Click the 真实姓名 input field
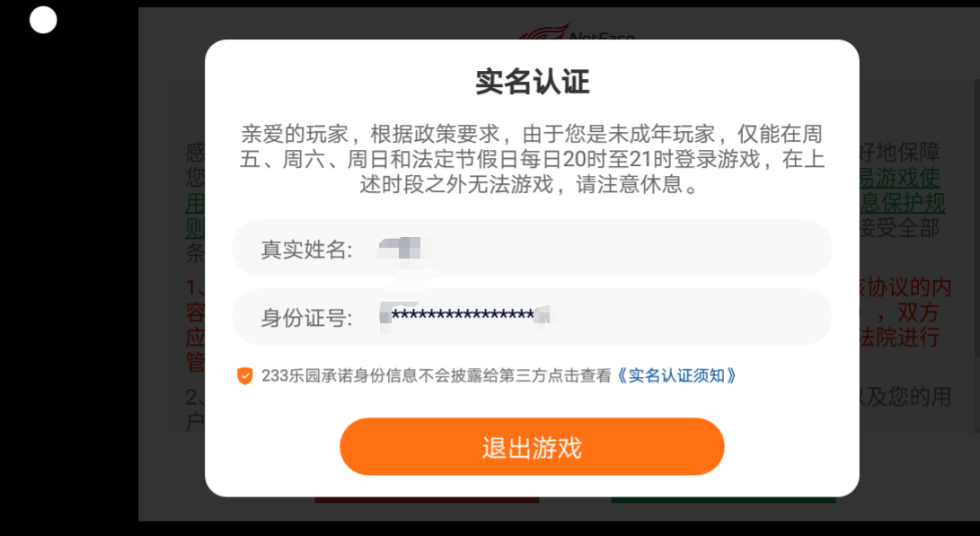This screenshot has width=980, height=536. coord(532,248)
